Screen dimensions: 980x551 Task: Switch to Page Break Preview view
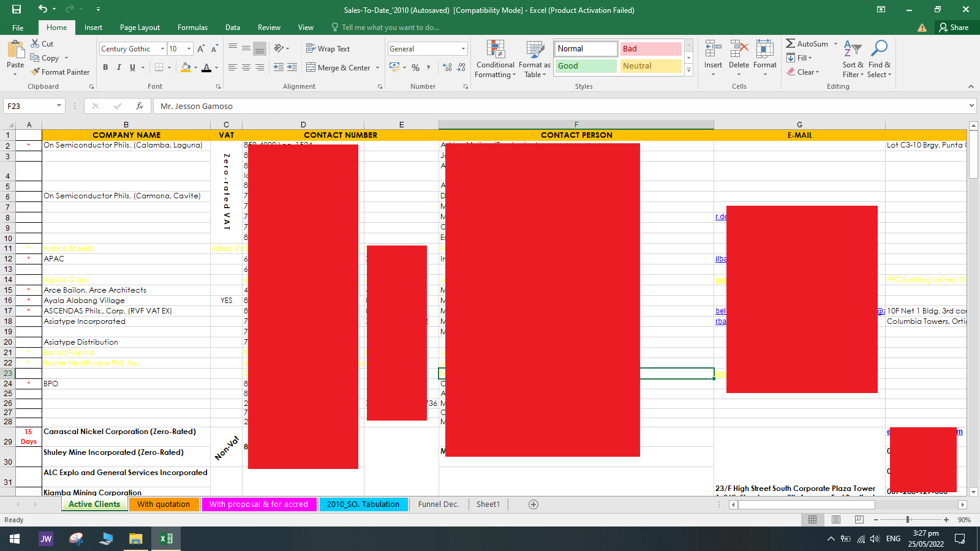click(x=859, y=520)
